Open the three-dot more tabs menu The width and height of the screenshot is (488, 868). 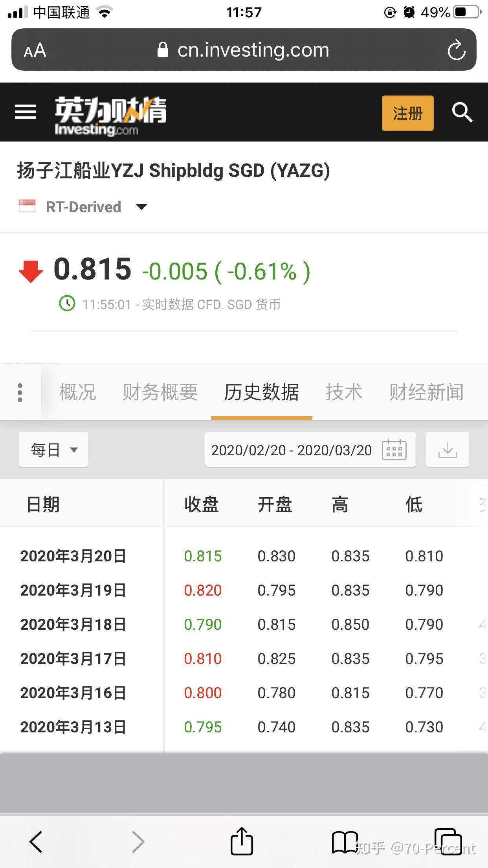(x=20, y=392)
